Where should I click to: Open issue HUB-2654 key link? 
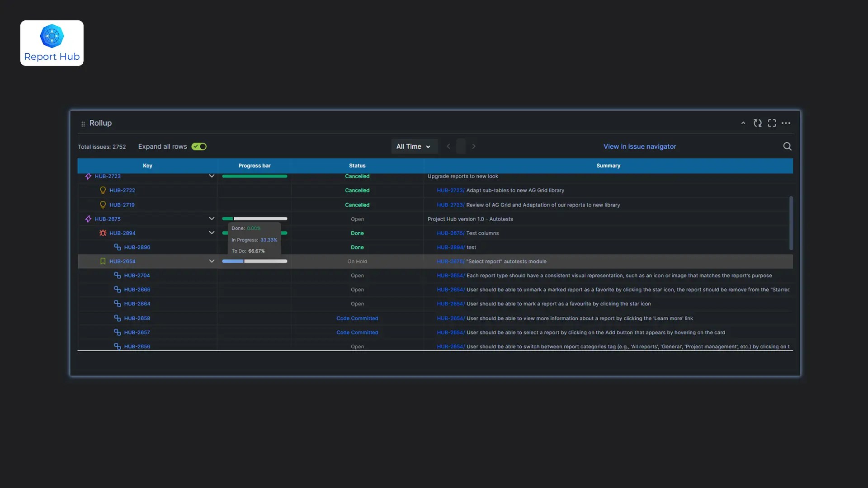click(123, 261)
